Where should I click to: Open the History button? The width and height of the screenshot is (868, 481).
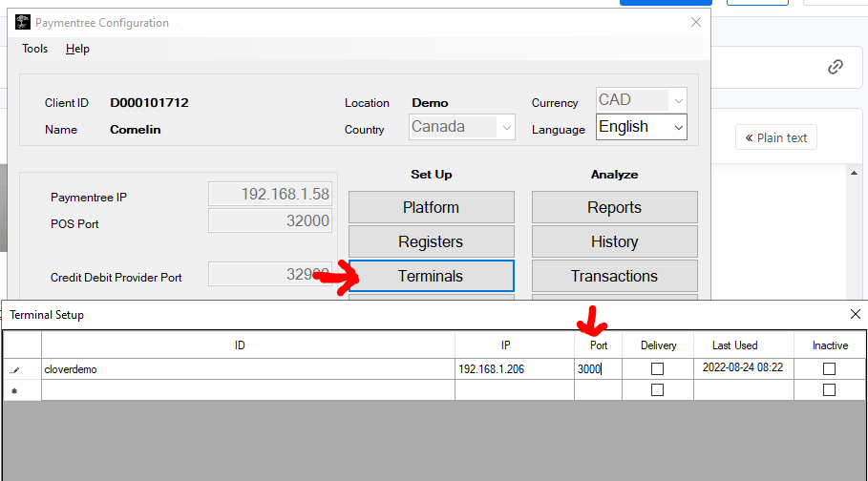click(614, 241)
